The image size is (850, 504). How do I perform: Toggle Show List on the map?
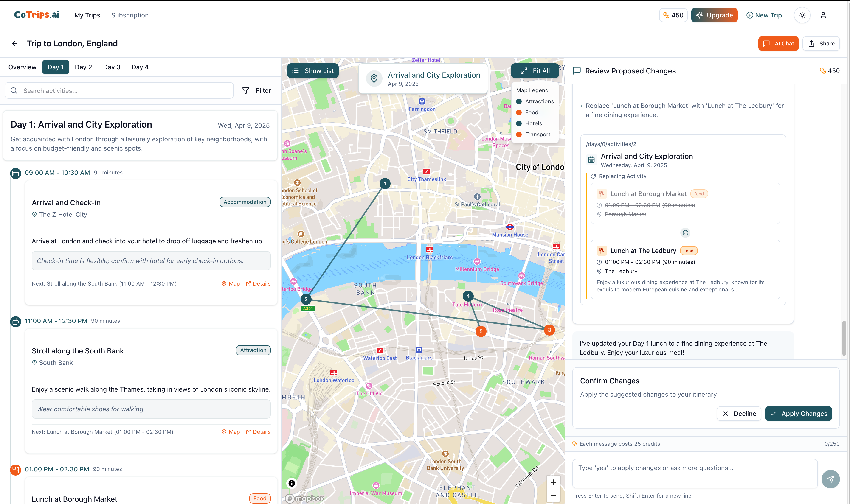coord(312,71)
